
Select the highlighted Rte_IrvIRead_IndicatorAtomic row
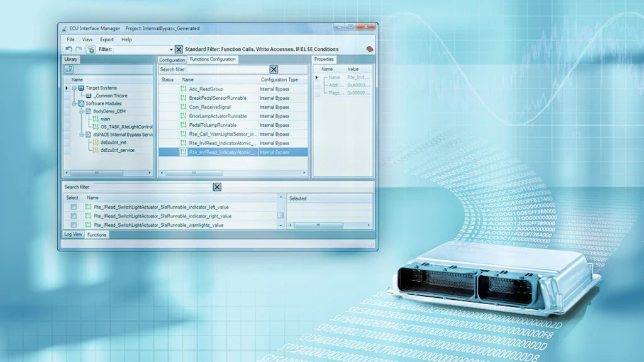point(233,152)
